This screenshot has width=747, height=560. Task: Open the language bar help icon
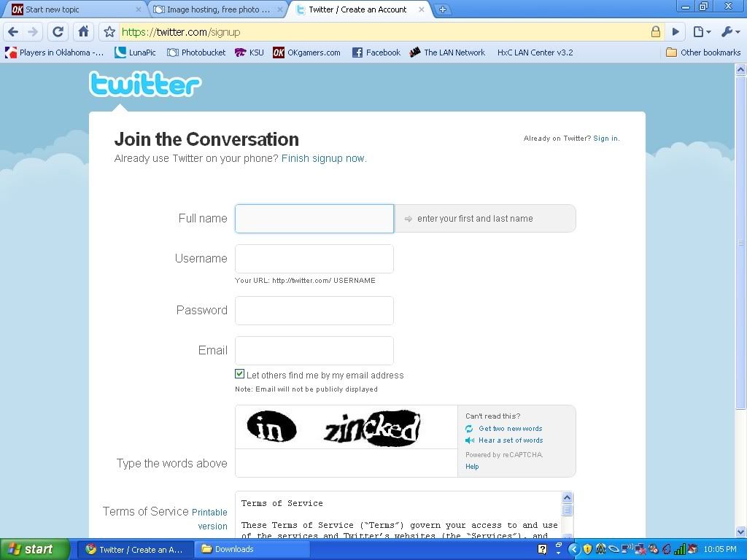point(542,549)
